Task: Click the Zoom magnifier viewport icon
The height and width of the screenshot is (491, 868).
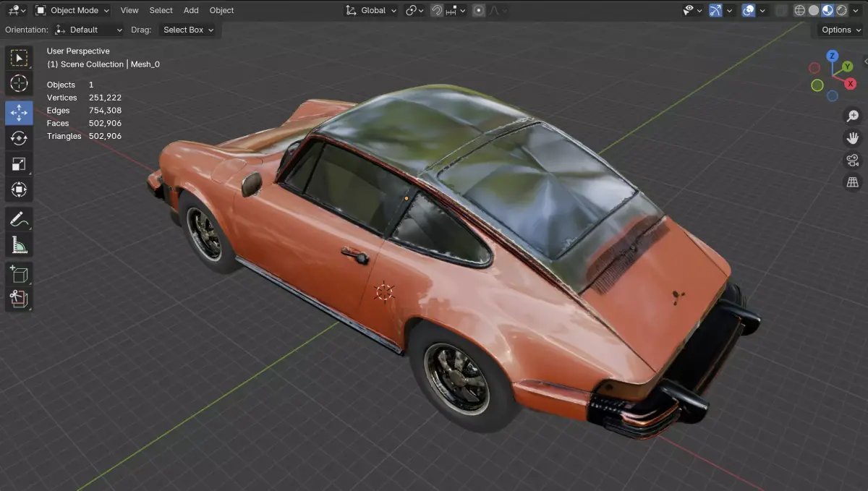Action: click(x=853, y=116)
